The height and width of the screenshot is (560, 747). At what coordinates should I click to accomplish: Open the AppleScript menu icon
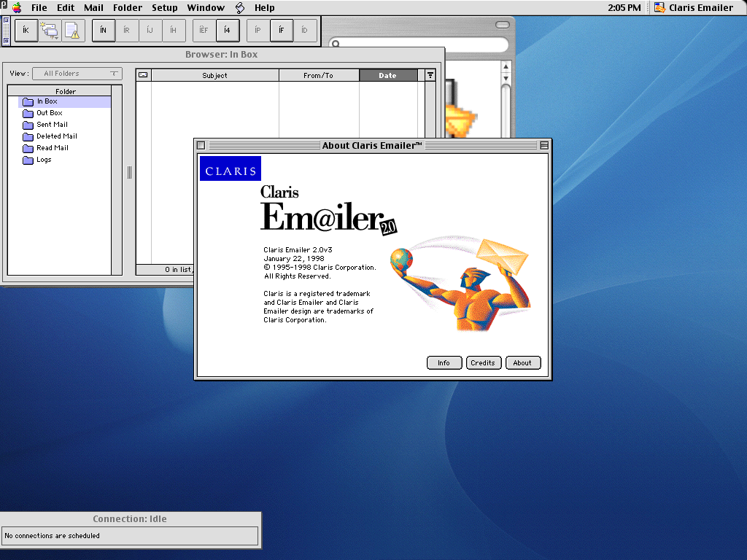[240, 7]
